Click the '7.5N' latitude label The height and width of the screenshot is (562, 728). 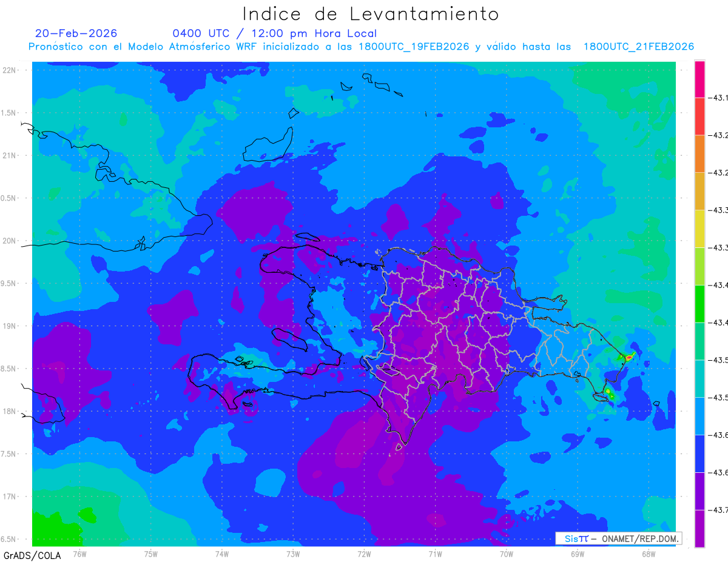point(8,454)
